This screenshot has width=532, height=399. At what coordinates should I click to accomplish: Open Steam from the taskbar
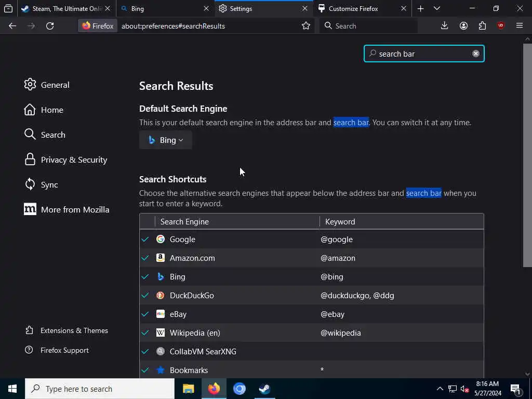264,389
